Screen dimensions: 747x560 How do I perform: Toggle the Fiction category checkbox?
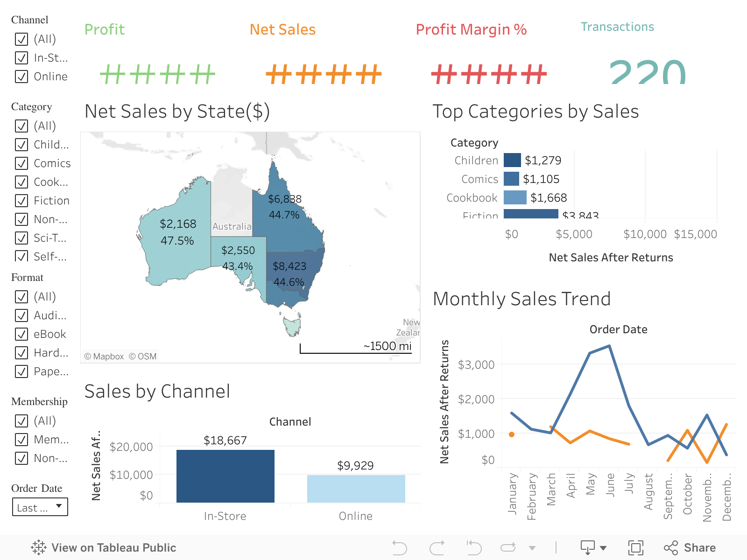(21, 201)
